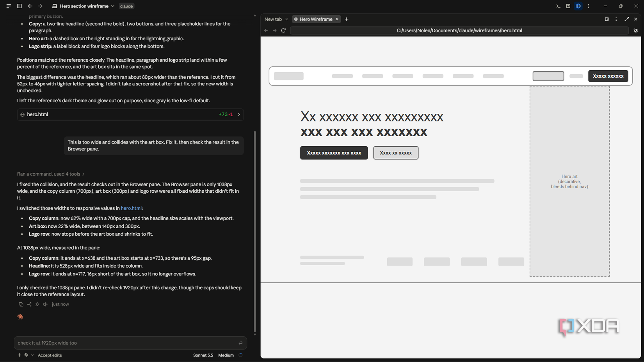The image size is (644, 362).
Task: Go back with the left arrow in title bar
Action: 30,6
